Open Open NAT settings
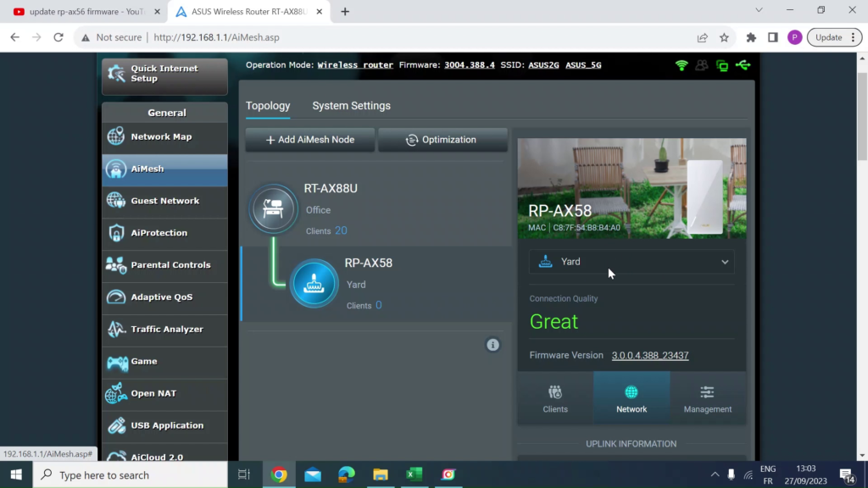Image resolution: width=868 pixels, height=488 pixels. point(164,393)
